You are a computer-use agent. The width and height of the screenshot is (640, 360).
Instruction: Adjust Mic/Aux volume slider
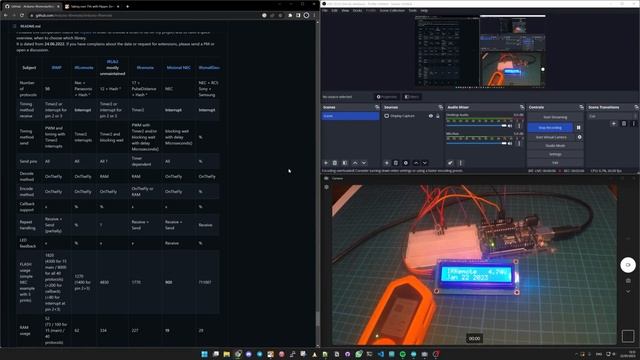tap(476, 143)
